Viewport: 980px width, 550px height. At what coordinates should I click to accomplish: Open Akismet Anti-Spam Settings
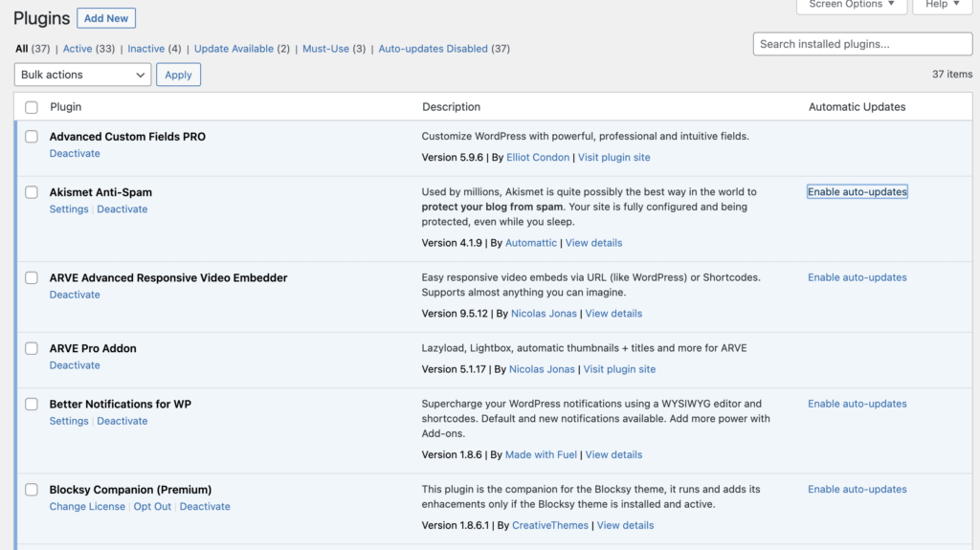(69, 209)
